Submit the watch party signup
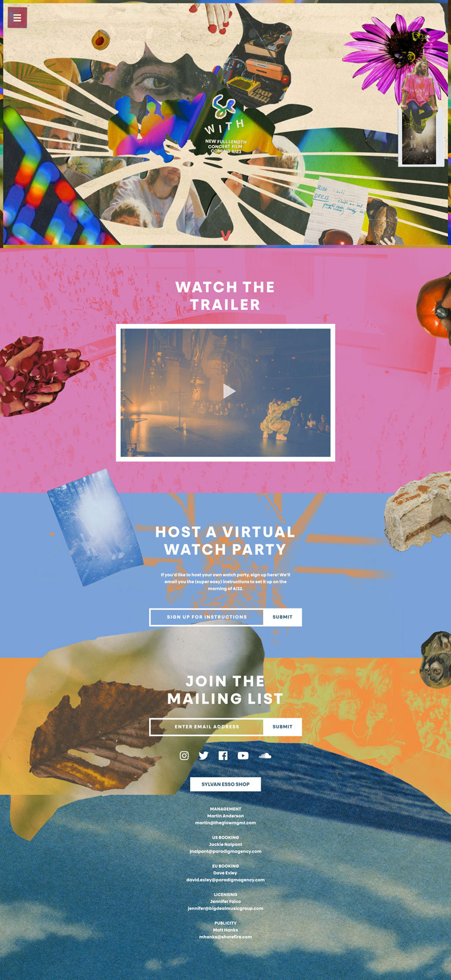Viewport: 451px width, 980px height. [x=282, y=617]
